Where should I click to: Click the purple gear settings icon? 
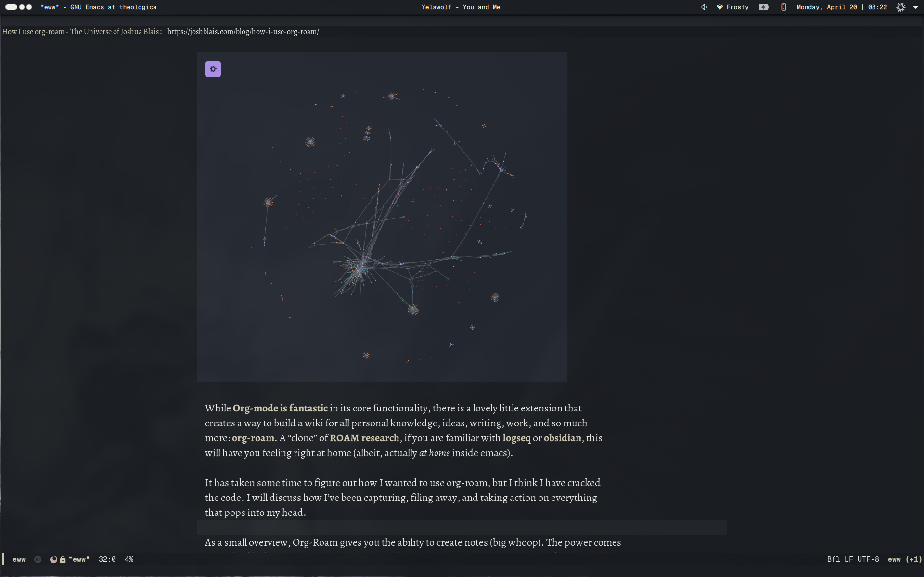(213, 69)
